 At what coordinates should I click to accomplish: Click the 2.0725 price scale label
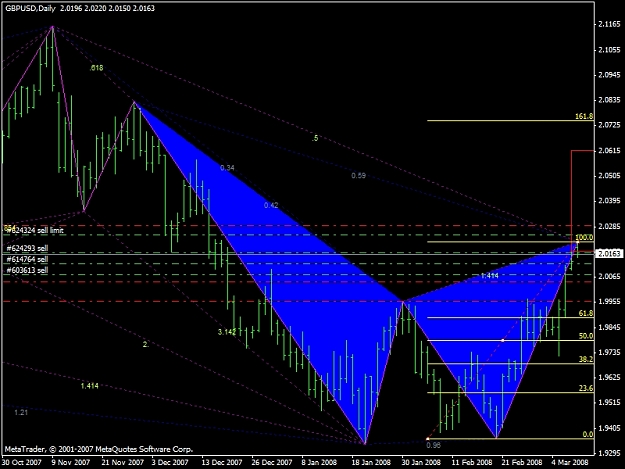click(609, 125)
